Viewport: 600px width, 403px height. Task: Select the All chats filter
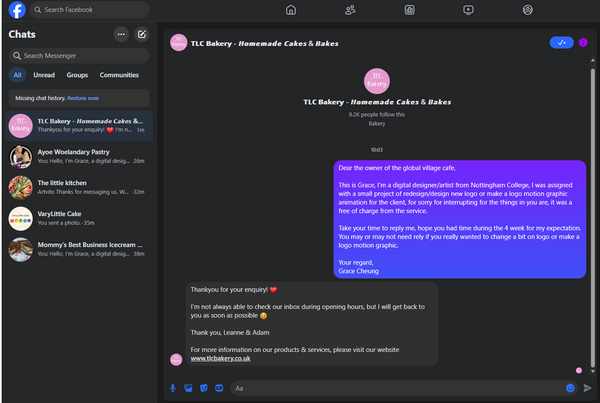click(18, 75)
